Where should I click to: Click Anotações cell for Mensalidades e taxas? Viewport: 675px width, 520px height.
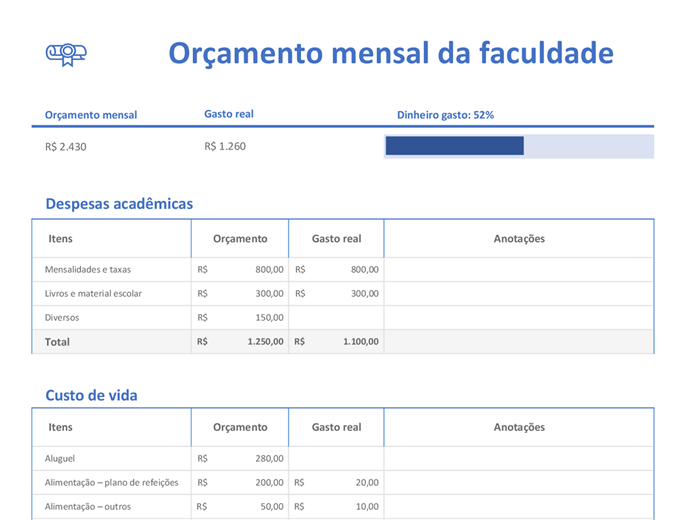click(519, 269)
